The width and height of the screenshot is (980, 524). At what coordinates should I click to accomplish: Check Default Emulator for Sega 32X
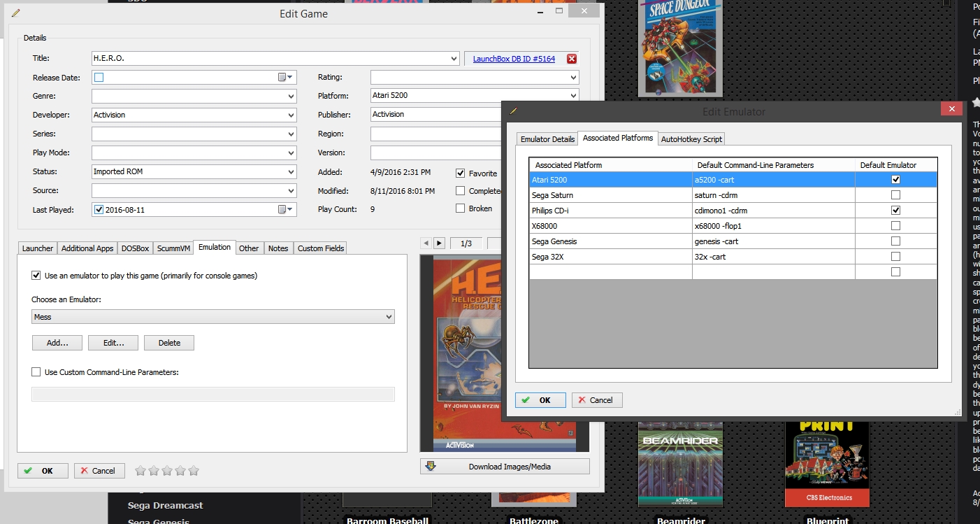tap(895, 257)
